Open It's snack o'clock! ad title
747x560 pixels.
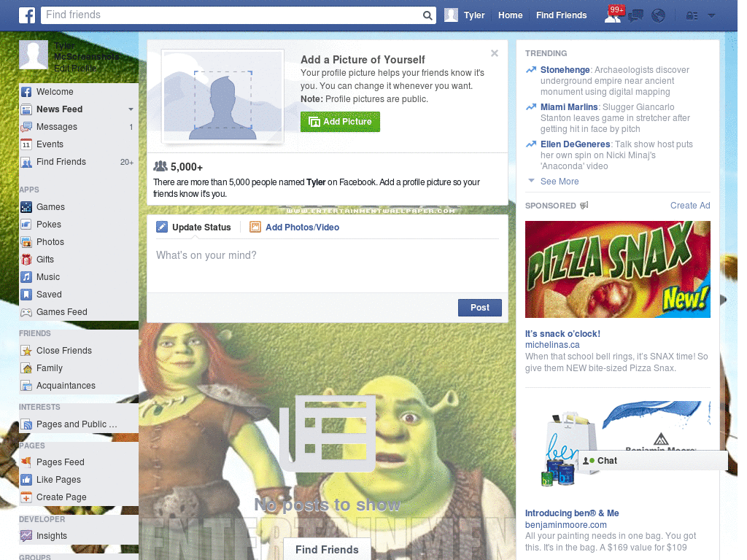pyautogui.click(x=562, y=334)
